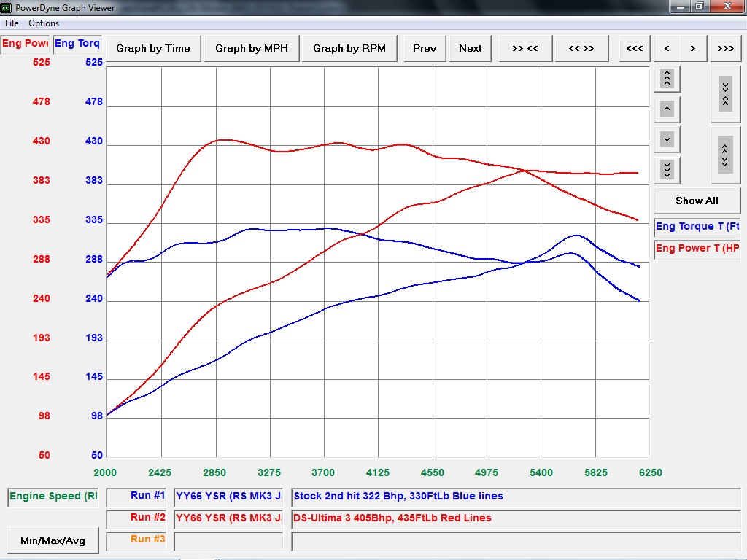Click the Graph by Time button
The image size is (747, 560).
153,48
